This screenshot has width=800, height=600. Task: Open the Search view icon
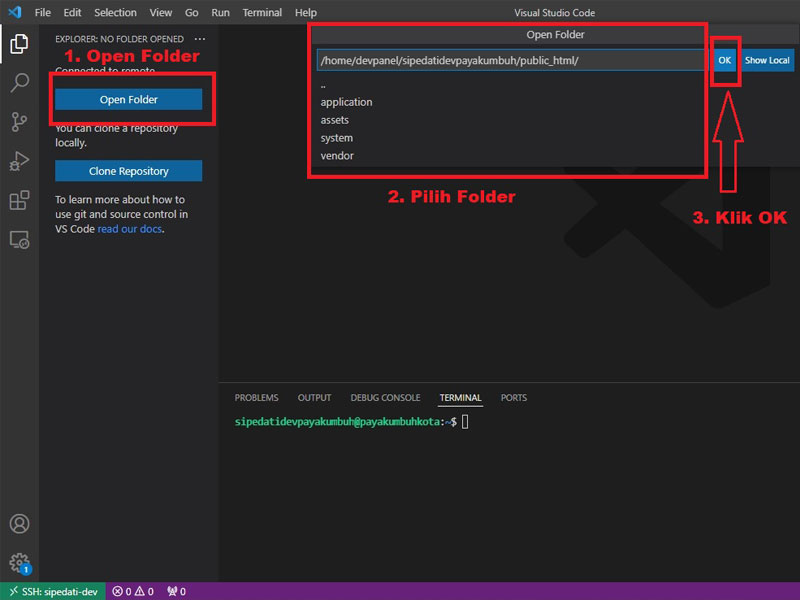19,83
